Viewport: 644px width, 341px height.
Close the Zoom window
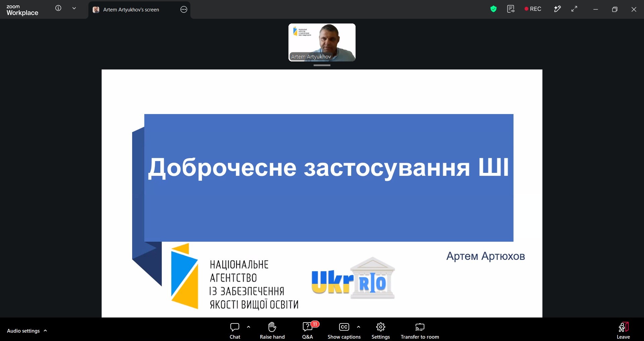(x=634, y=9)
